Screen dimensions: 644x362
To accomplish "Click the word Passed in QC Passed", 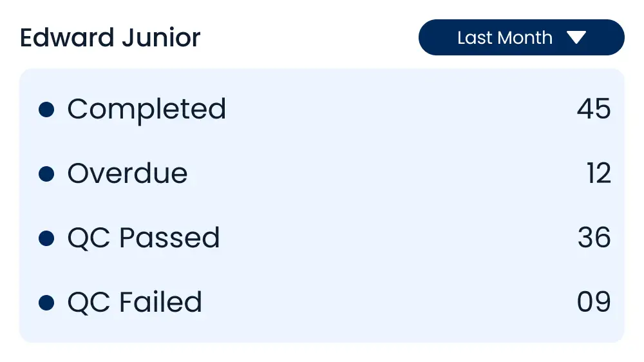I will tap(170, 238).
